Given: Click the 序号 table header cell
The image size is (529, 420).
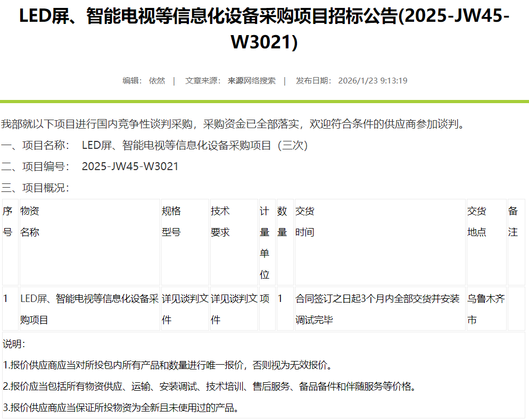Looking at the screenshot, I should pos(10,221).
